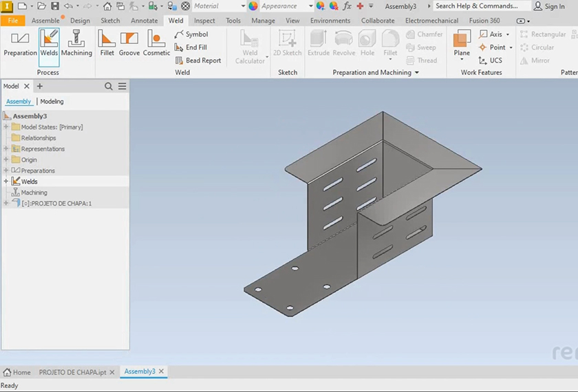The image size is (578, 392).
Task: Click the Groove weld tool
Action: click(129, 43)
